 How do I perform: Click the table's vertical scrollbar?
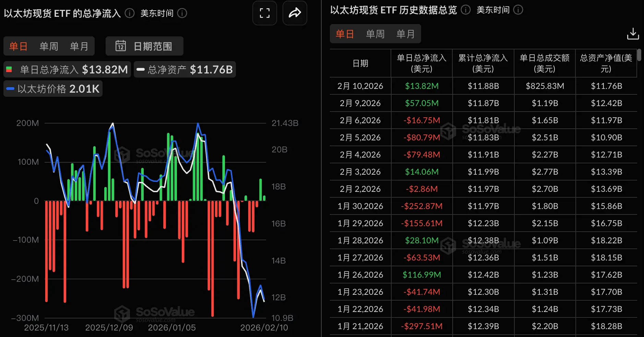pos(639,55)
